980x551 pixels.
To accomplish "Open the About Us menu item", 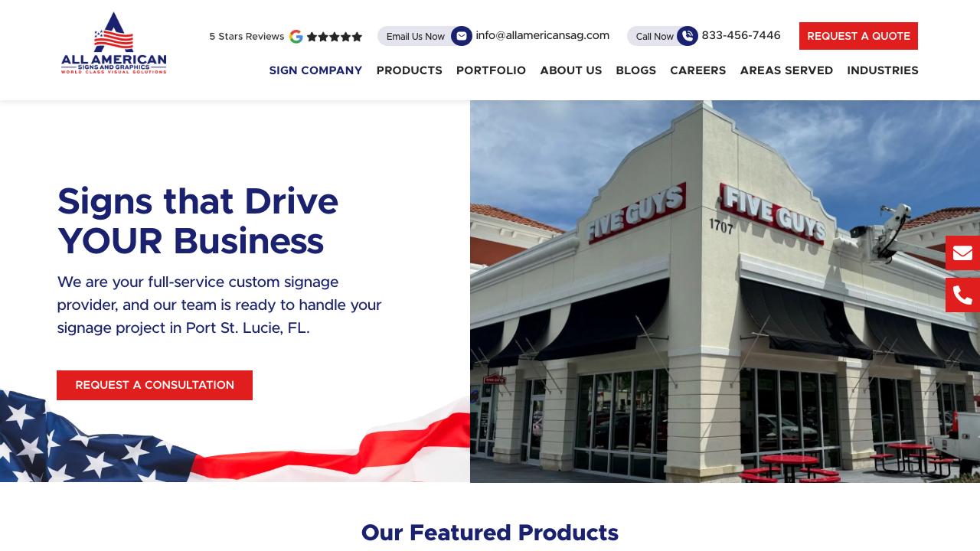I will 571,70.
